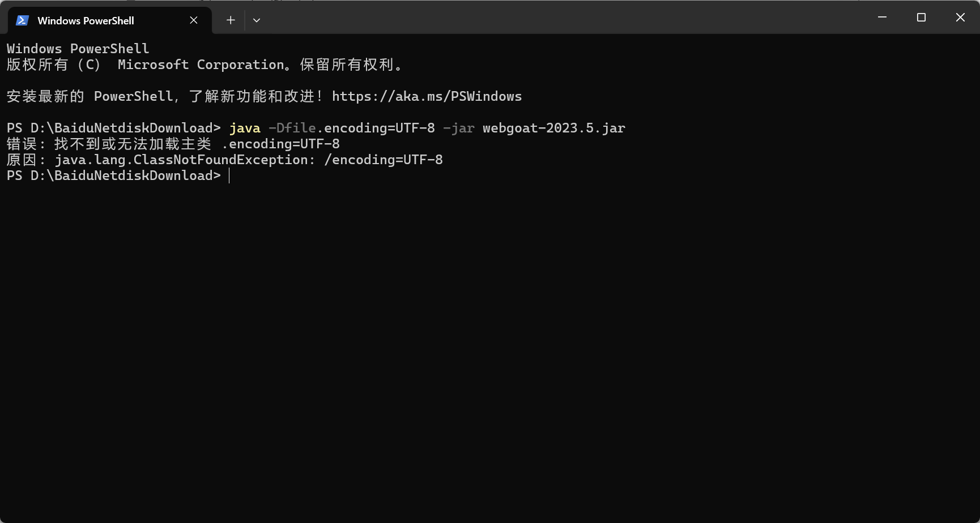
Task: Click the '/encoding=UTF-8' text in the reason line
Action: [383, 160]
